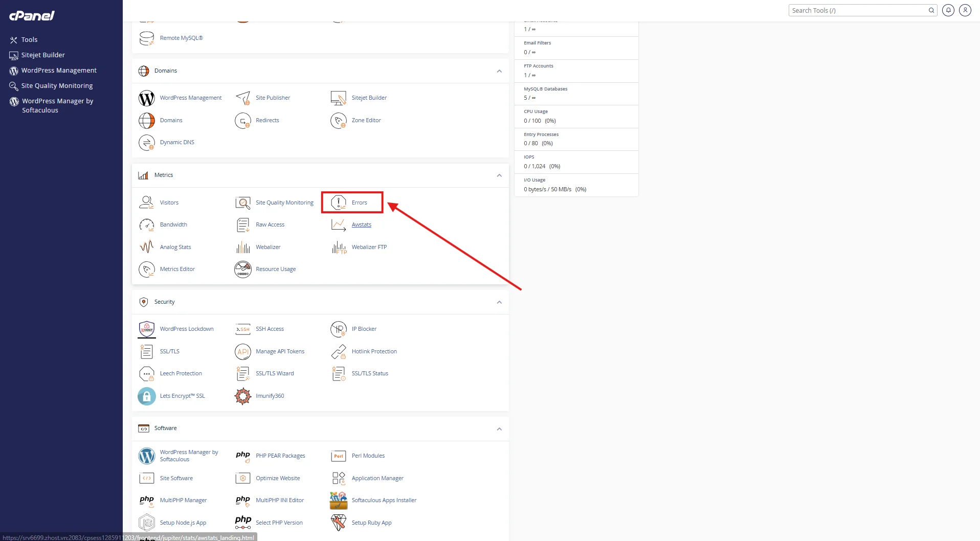
Task: Click the Application Manager icon
Action: click(x=339, y=478)
